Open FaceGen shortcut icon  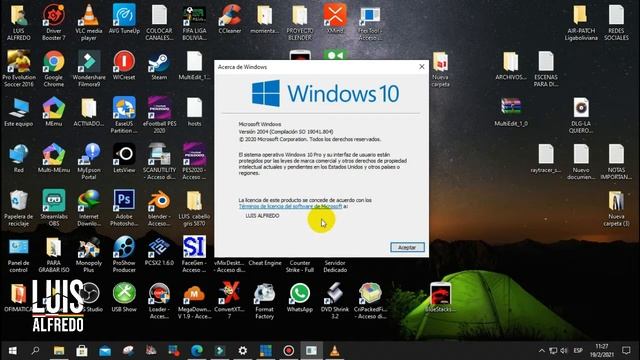pyautogui.click(x=194, y=255)
